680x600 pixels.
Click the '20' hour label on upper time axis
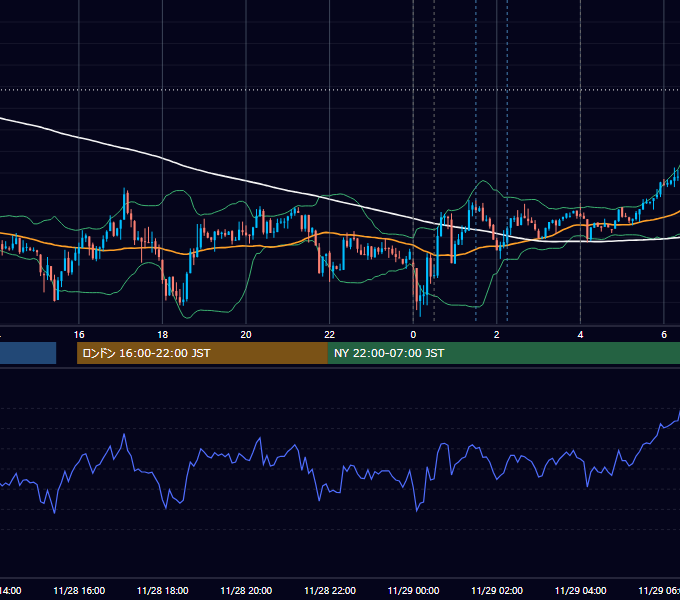point(246,335)
